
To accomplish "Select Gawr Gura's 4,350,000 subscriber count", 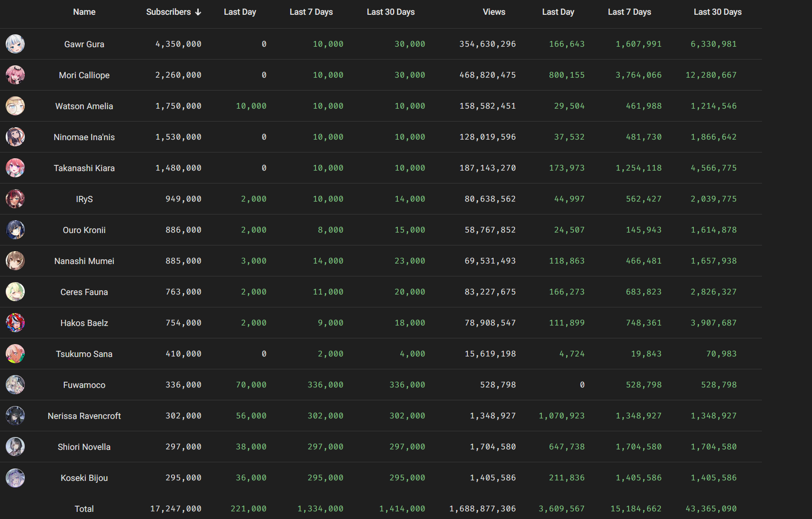I will pos(178,44).
